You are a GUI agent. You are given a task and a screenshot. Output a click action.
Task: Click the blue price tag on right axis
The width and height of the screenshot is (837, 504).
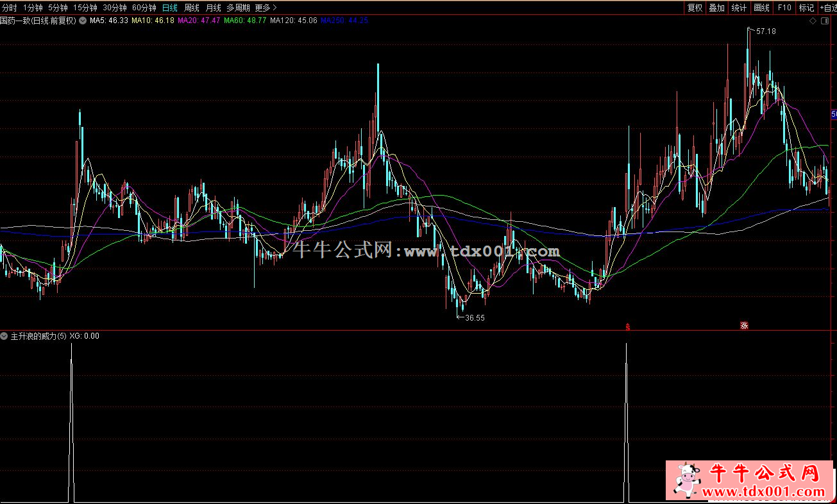coord(834,114)
